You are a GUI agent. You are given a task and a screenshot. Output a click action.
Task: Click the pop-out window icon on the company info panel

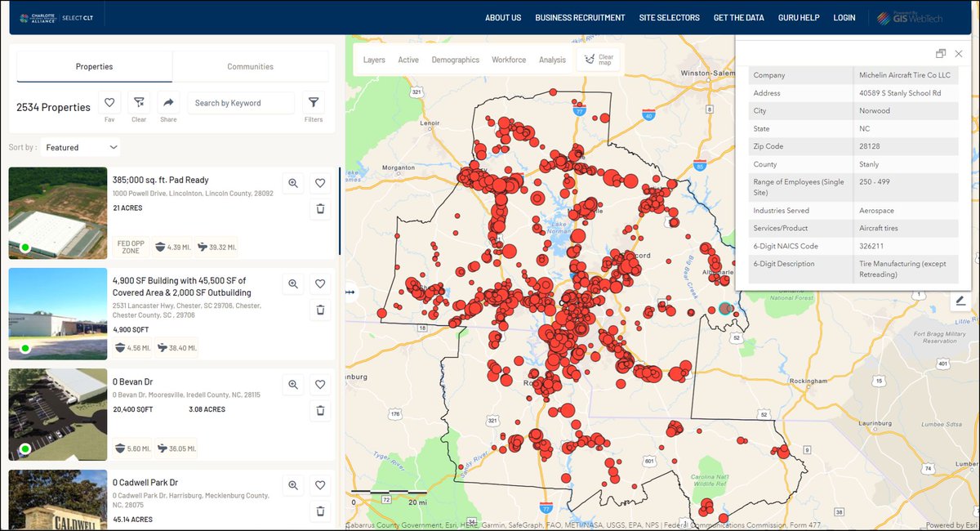tap(940, 51)
